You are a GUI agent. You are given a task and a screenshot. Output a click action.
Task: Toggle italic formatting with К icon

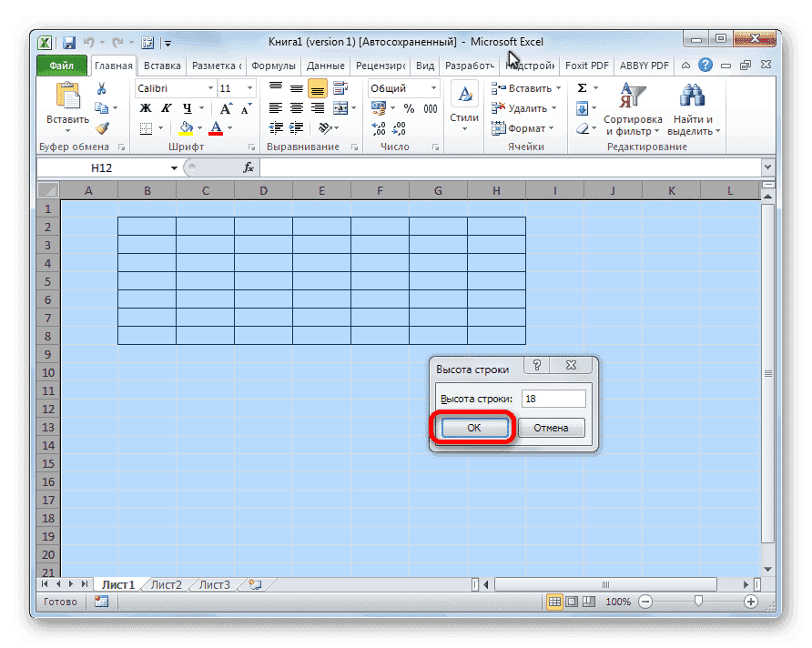(165, 106)
